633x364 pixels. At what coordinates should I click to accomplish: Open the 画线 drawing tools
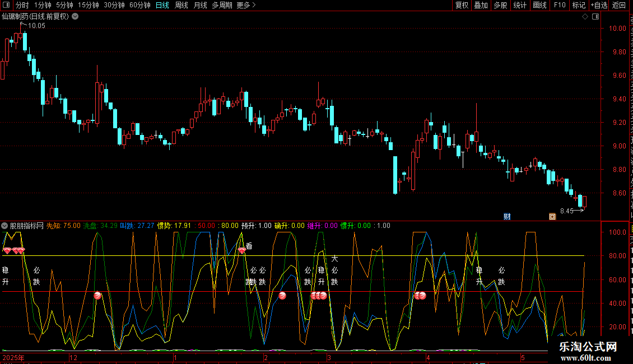click(x=539, y=5)
